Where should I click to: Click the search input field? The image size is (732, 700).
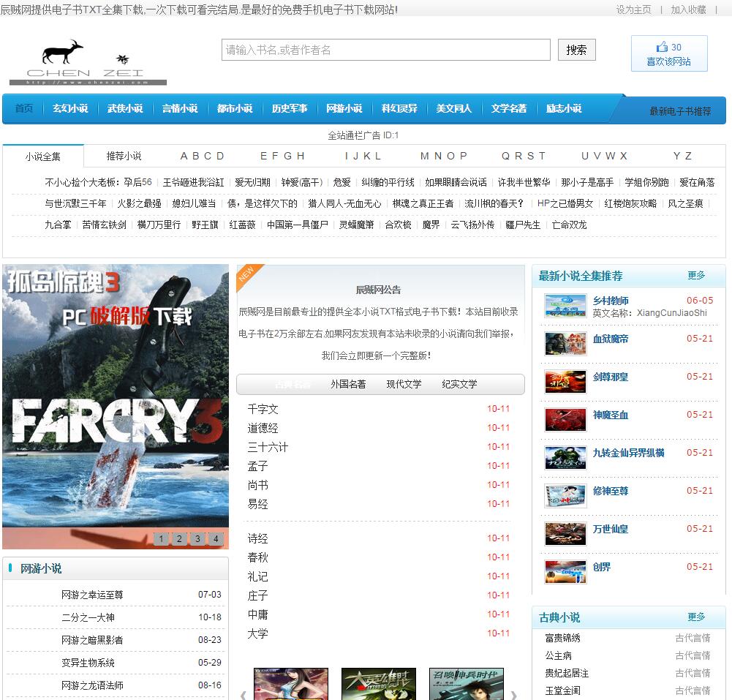tap(386, 50)
